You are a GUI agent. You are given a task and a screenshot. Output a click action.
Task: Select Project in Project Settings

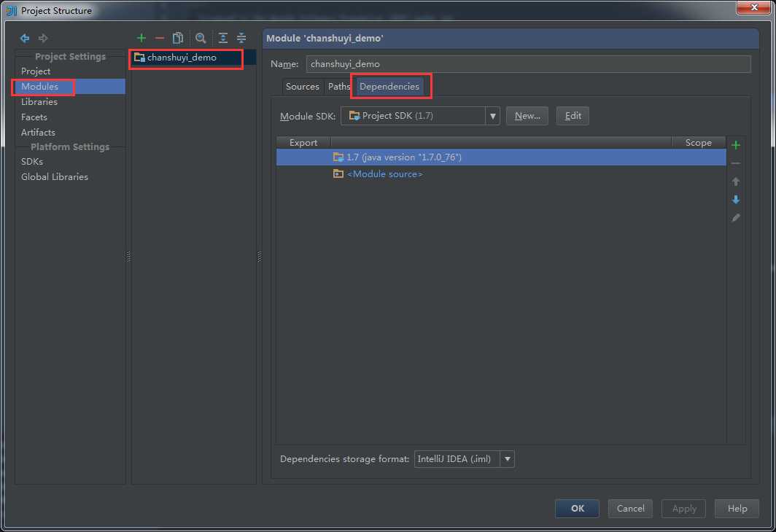(36, 71)
